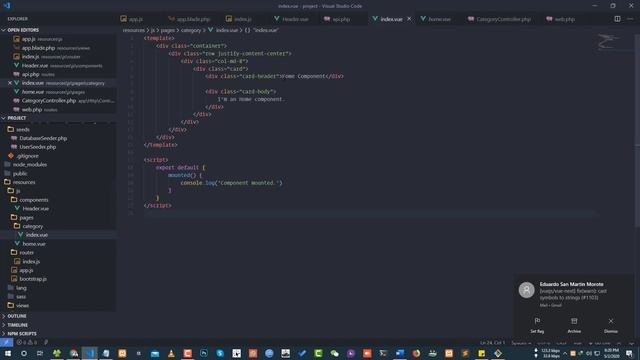Close the active index.vue editor tab
This screenshot has height=360, width=640.
[409, 19]
